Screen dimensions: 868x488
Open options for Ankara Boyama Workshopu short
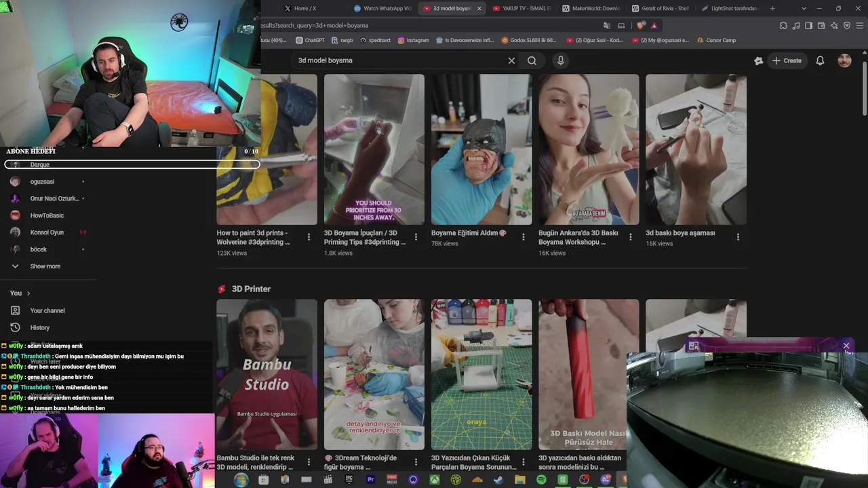coord(631,237)
